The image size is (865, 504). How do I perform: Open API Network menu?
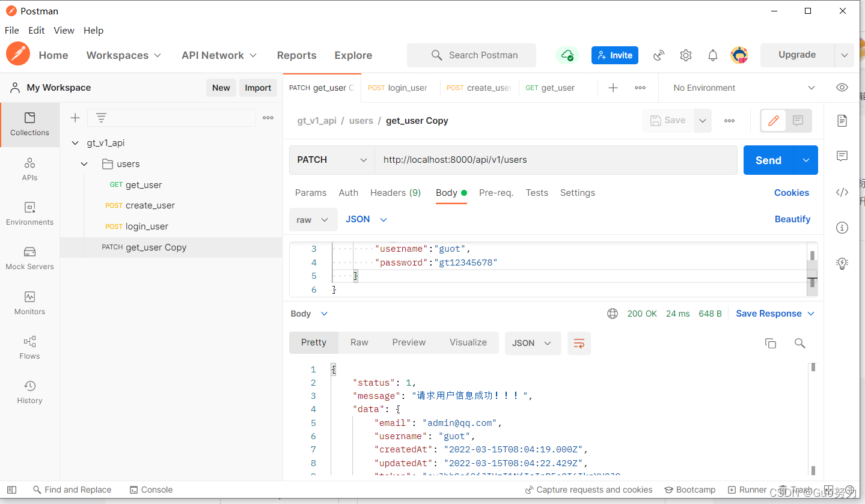(219, 55)
